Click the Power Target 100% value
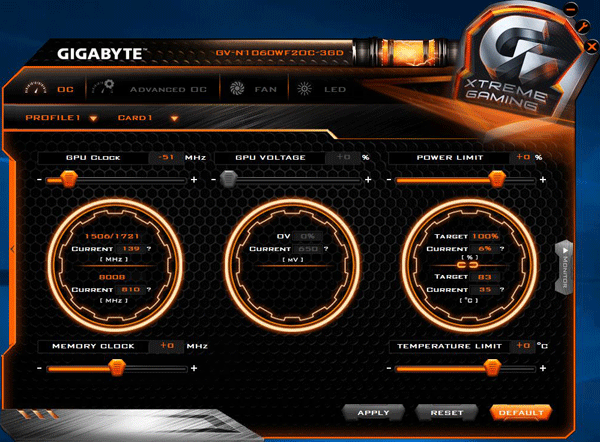 point(485,236)
